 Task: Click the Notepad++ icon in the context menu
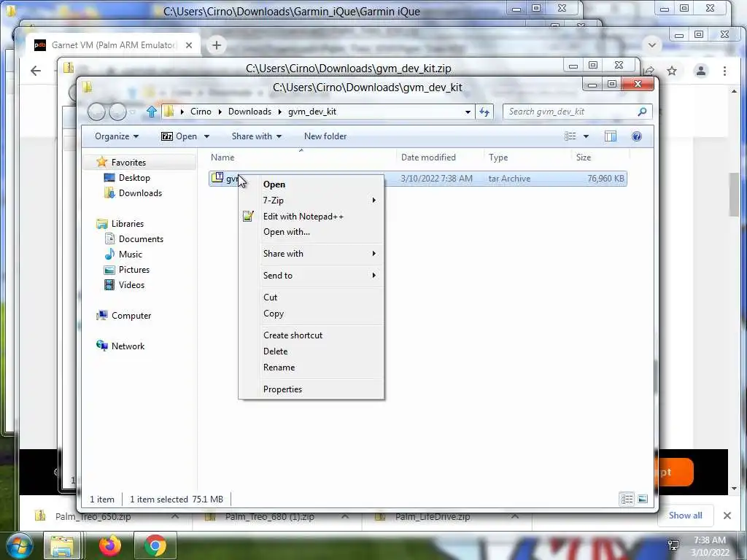click(x=248, y=216)
